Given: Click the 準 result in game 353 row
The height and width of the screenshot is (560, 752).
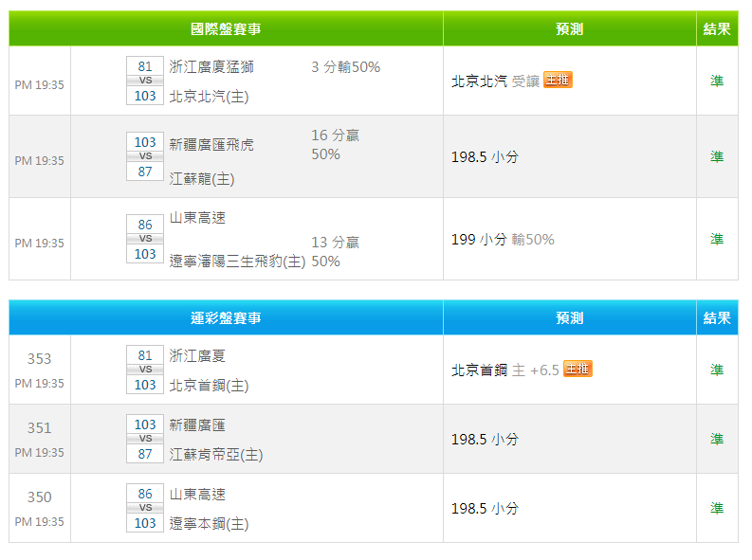Looking at the screenshot, I should [717, 370].
